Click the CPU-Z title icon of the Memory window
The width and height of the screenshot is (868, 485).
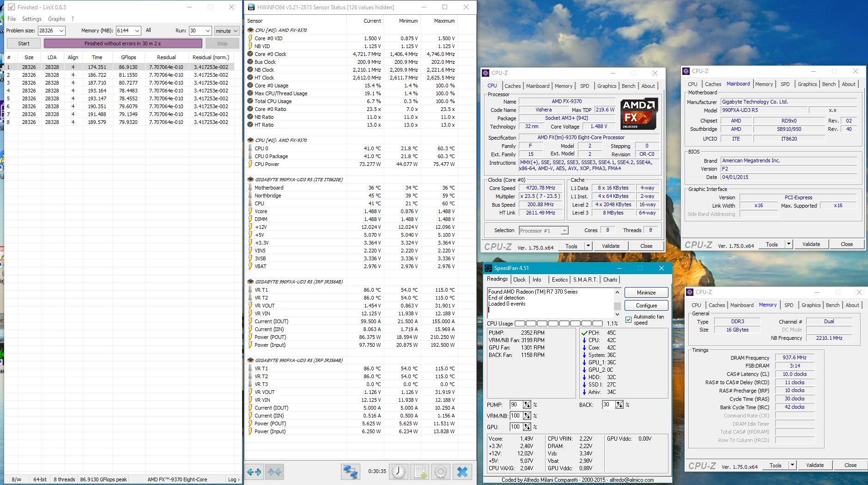point(690,292)
